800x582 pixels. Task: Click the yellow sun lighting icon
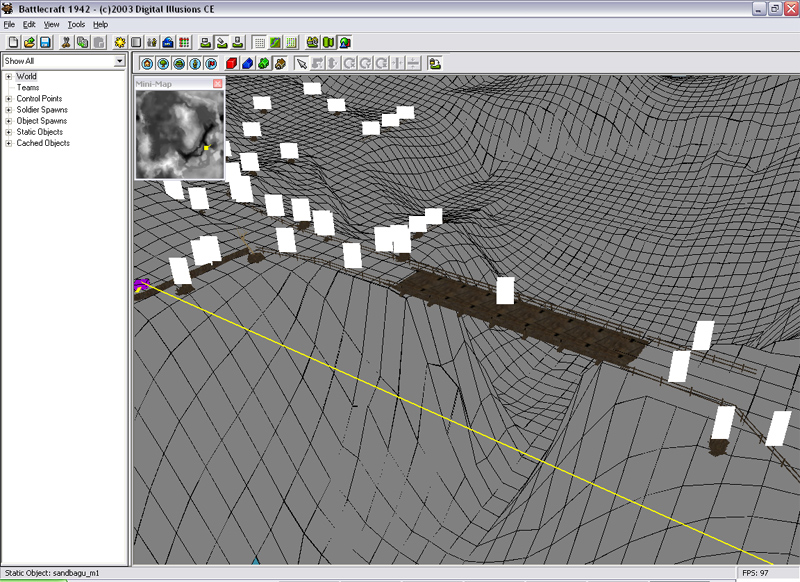(120, 43)
